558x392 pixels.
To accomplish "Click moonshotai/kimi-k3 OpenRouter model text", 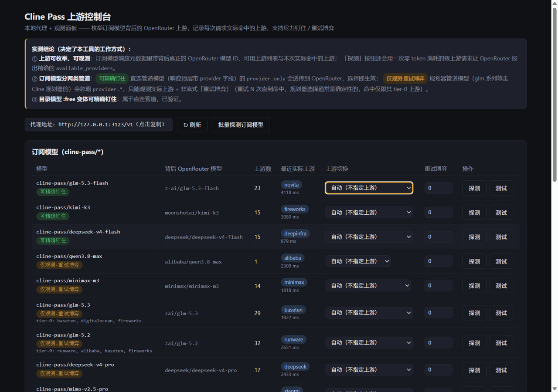I will [x=192, y=213].
